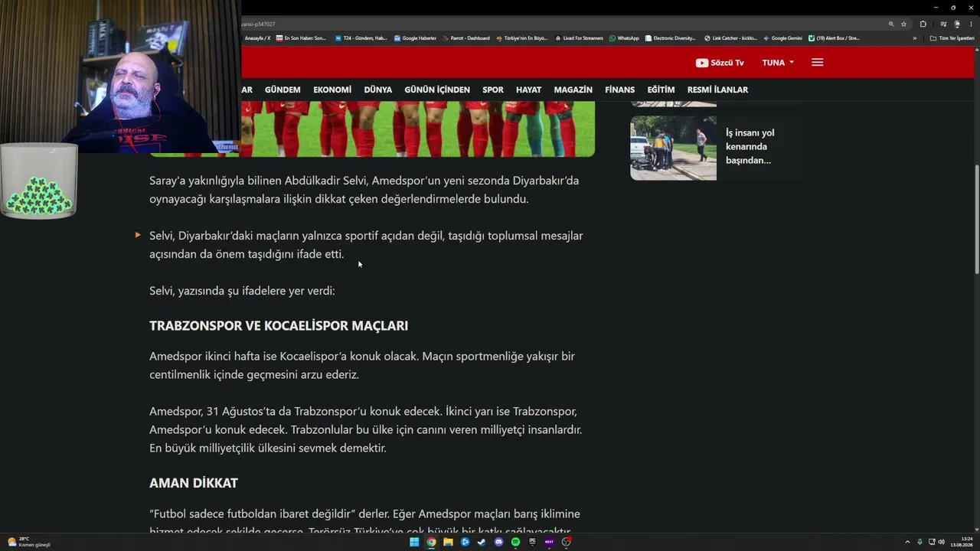Open the Chrome extensions puzzle icon
The image size is (980, 551).
click(x=923, y=24)
